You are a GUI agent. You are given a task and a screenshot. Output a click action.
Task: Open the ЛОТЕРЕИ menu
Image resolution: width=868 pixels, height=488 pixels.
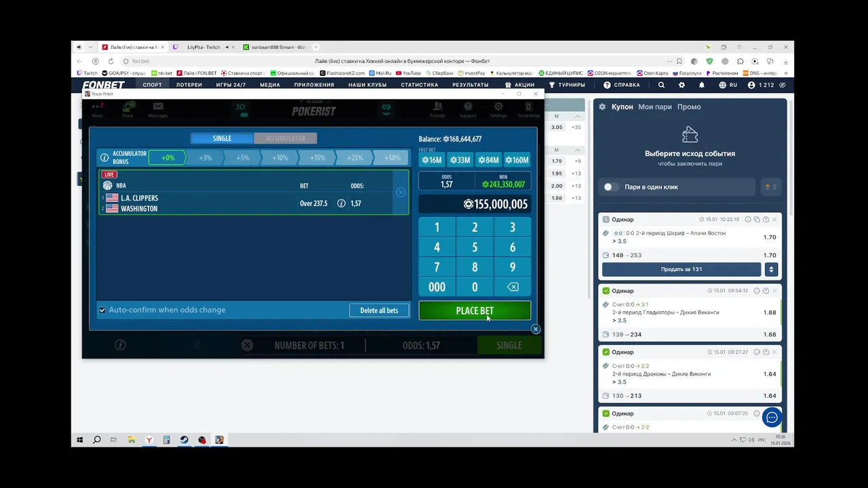click(x=189, y=85)
